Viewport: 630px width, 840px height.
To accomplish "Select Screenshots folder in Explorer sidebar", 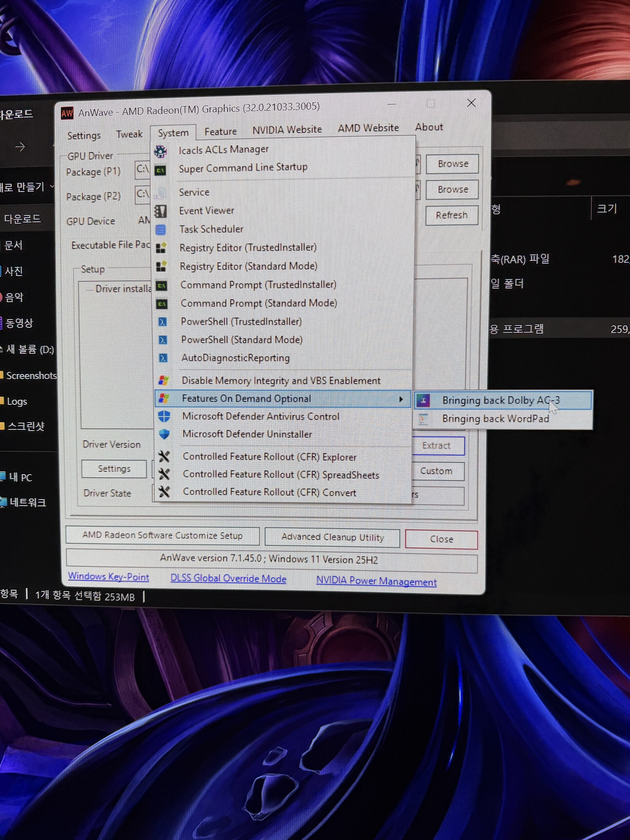I will tap(31, 376).
